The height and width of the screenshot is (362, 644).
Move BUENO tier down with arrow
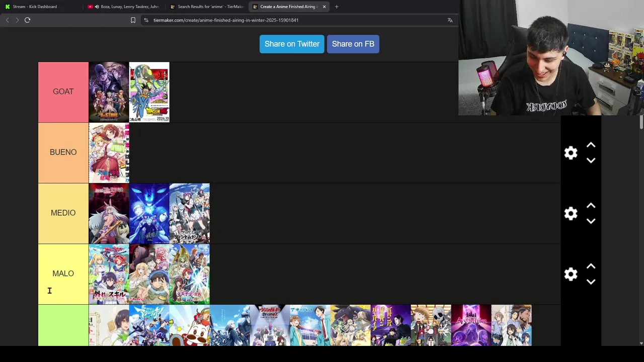pos(591,160)
